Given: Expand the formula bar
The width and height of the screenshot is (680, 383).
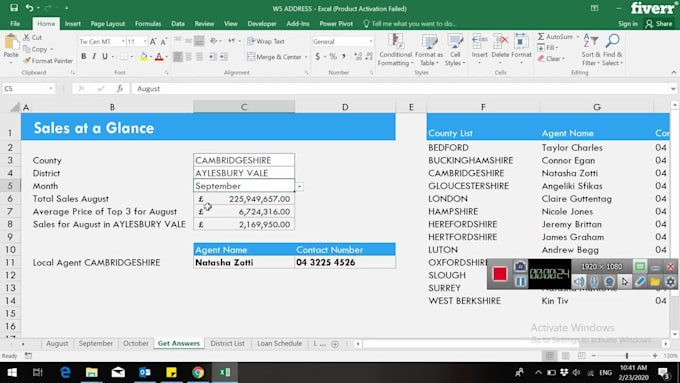Looking at the screenshot, I should (x=673, y=89).
